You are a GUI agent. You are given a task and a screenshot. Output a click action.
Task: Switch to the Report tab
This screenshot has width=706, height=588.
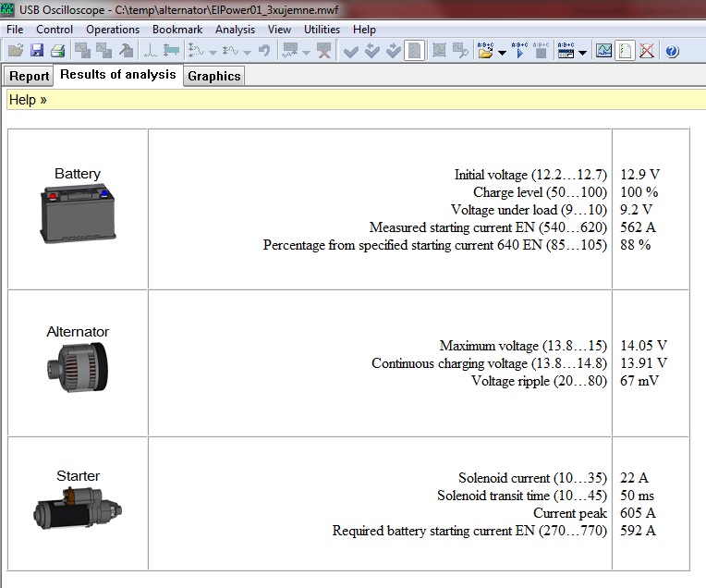[x=30, y=77]
